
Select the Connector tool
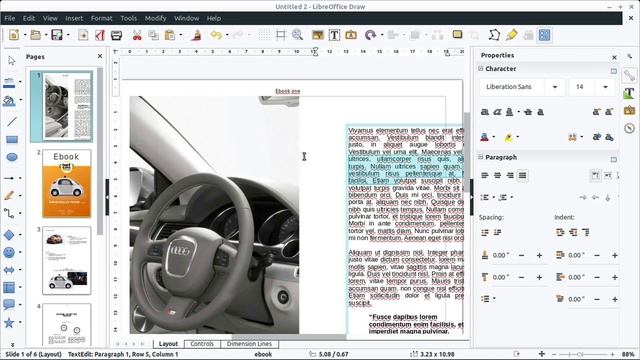pyautogui.click(x=9, y=213)
